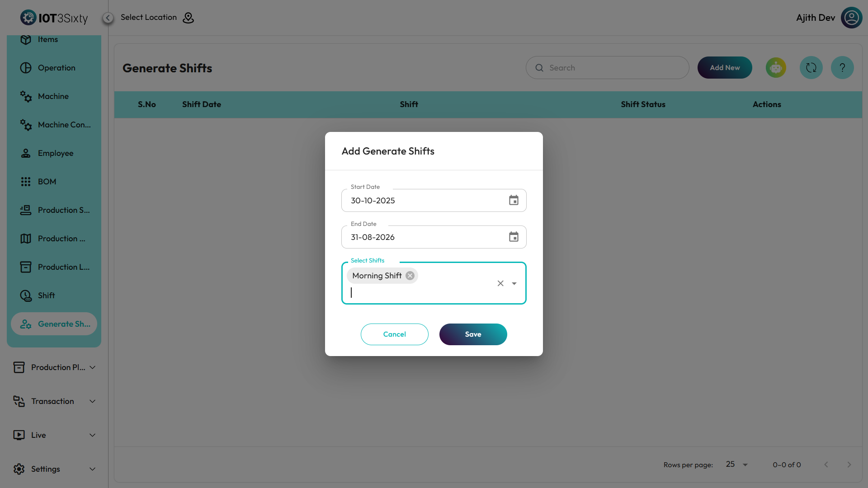Clear all selected shifts
The image size is (868, 488).
point(500,283)
